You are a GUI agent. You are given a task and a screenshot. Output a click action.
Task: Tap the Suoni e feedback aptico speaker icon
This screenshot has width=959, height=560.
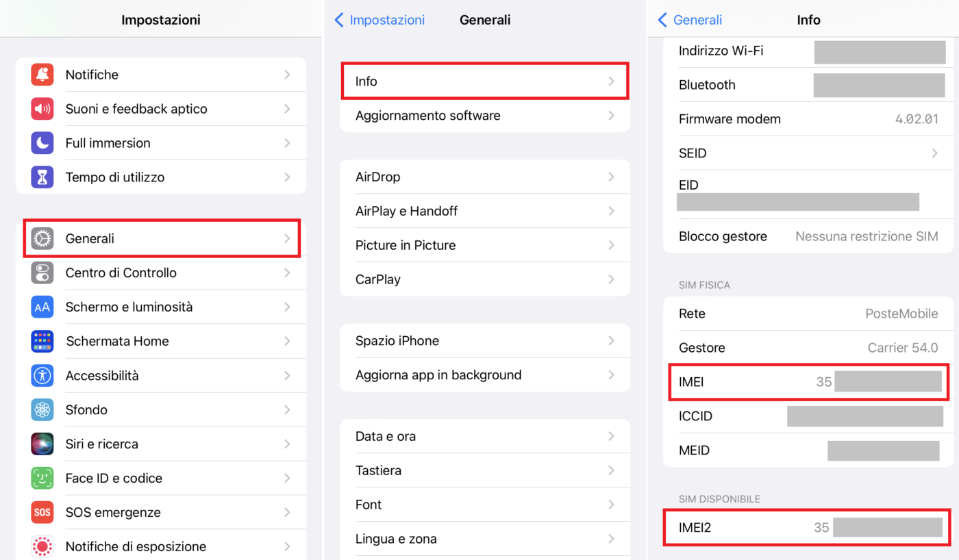[x=42, y=109]
